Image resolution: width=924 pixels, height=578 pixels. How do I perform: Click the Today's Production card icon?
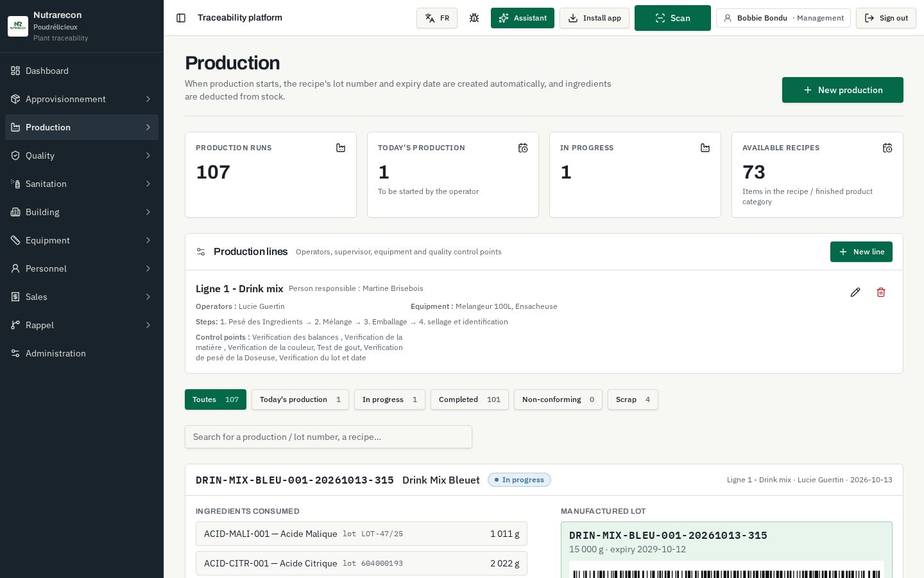click(523, 148)
